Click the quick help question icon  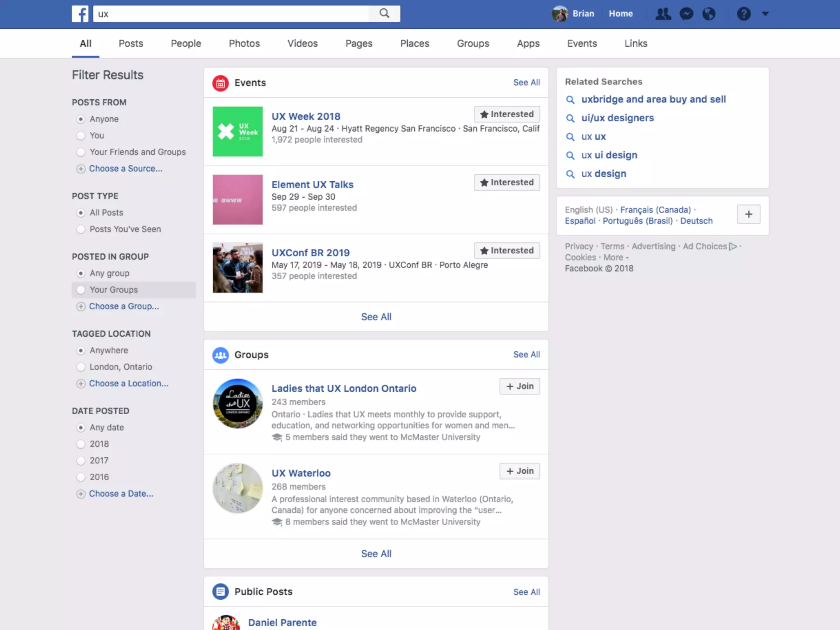(x=744, y=14)
